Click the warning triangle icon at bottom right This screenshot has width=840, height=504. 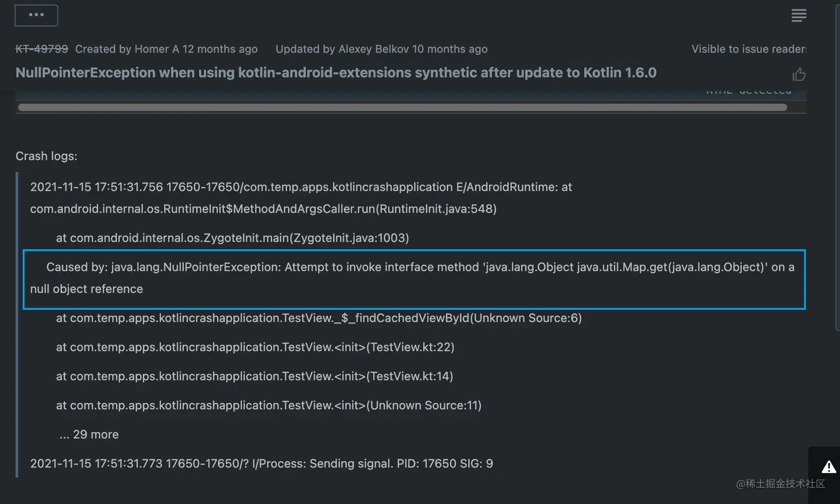click(x=828, y=467)
